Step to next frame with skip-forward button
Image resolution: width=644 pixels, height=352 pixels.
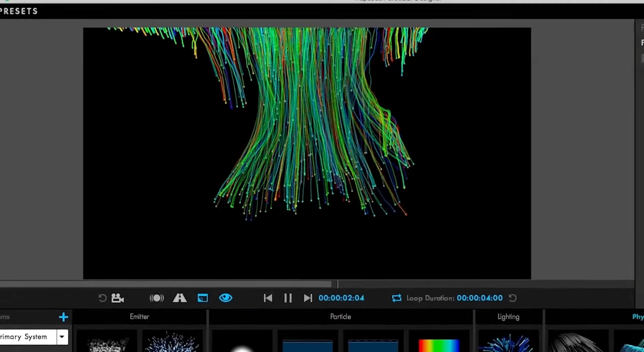(x=308, y=298)
